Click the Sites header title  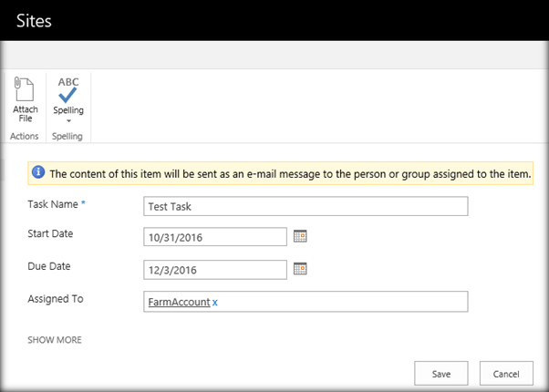34,20
